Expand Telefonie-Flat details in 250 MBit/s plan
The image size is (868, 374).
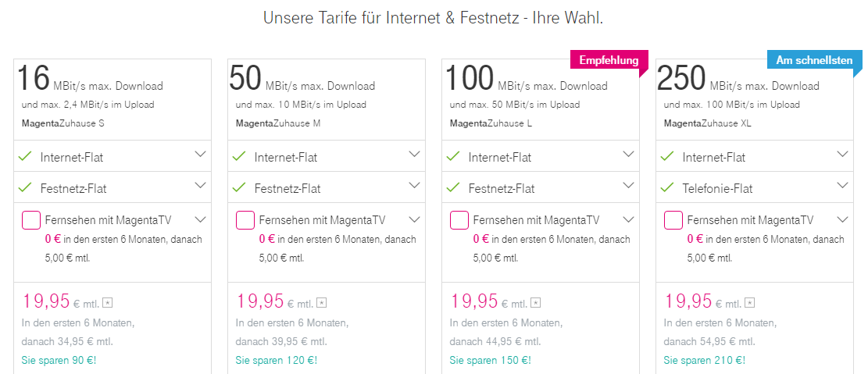click(843, 185)
